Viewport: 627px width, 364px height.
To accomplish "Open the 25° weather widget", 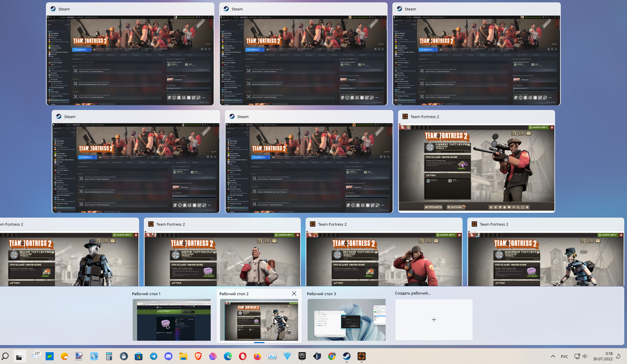I will [x=35, y=356].
